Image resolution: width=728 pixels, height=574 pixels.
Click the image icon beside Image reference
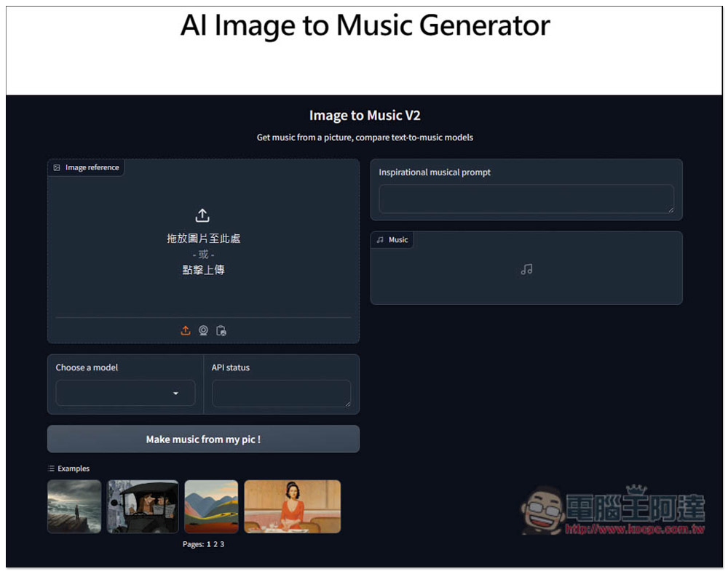coord(57,167)
